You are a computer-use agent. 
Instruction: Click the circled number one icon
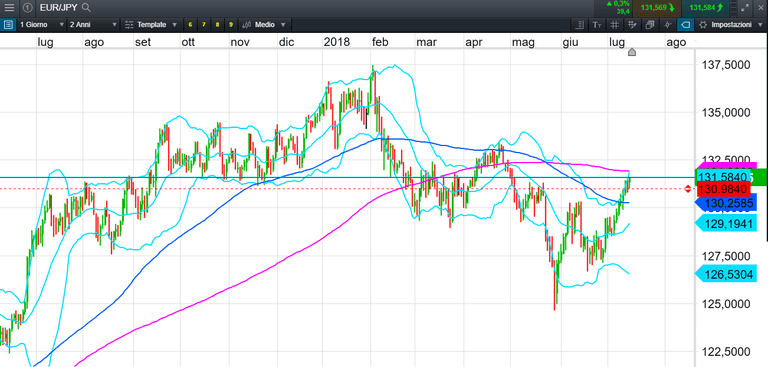click(28, 7)
